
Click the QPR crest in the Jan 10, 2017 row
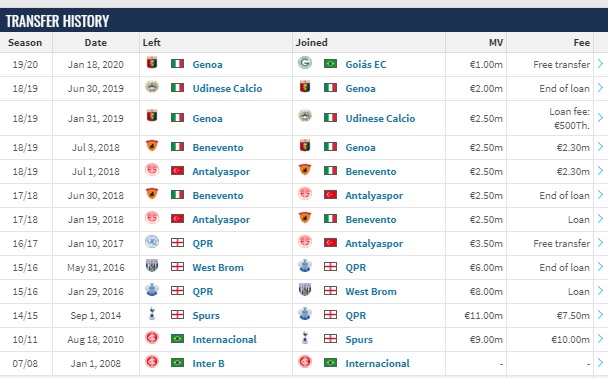pyautogui.click(x=152, y=242)
